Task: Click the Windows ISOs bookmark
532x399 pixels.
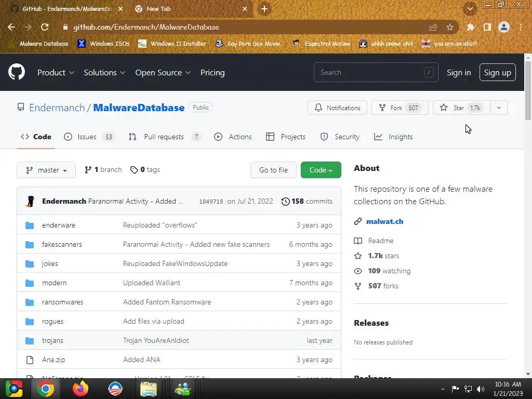Action: [103, 44]
